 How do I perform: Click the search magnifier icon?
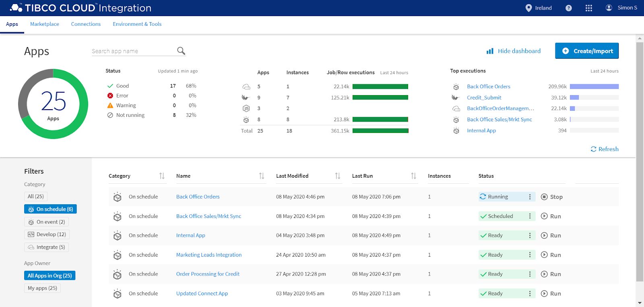tap(181, 51)
